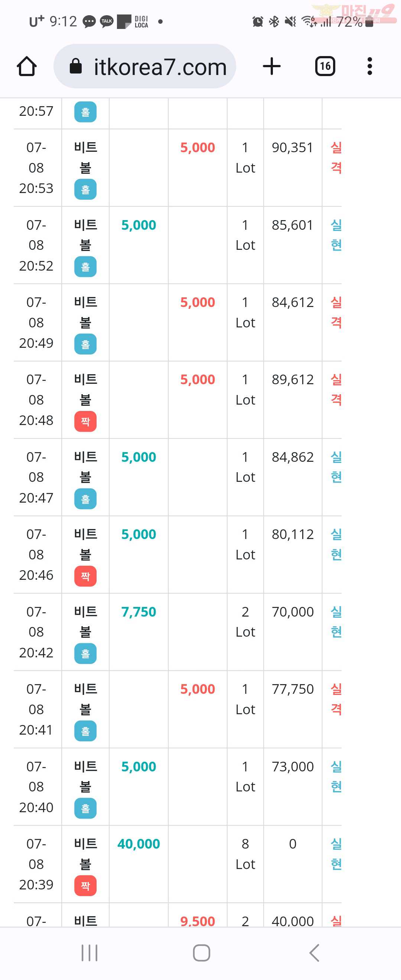Tap the Android back navigation arrow
This screenshot has height=980, width=401.
[314, 953]
